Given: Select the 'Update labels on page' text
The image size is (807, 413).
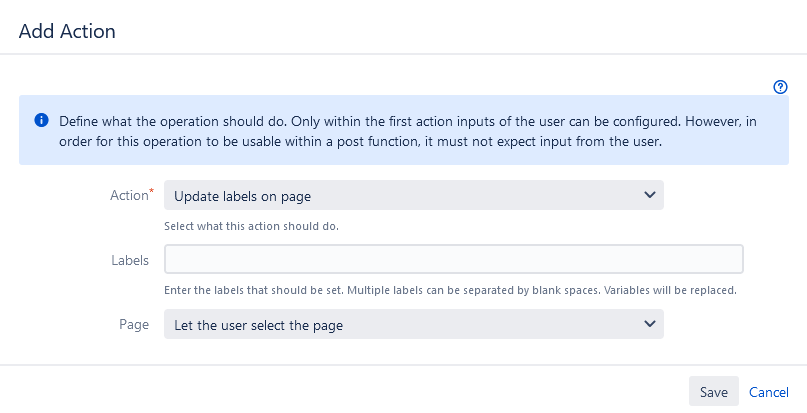Looking at the screenshot, I should pyautogui.click(x=242, y=197).
